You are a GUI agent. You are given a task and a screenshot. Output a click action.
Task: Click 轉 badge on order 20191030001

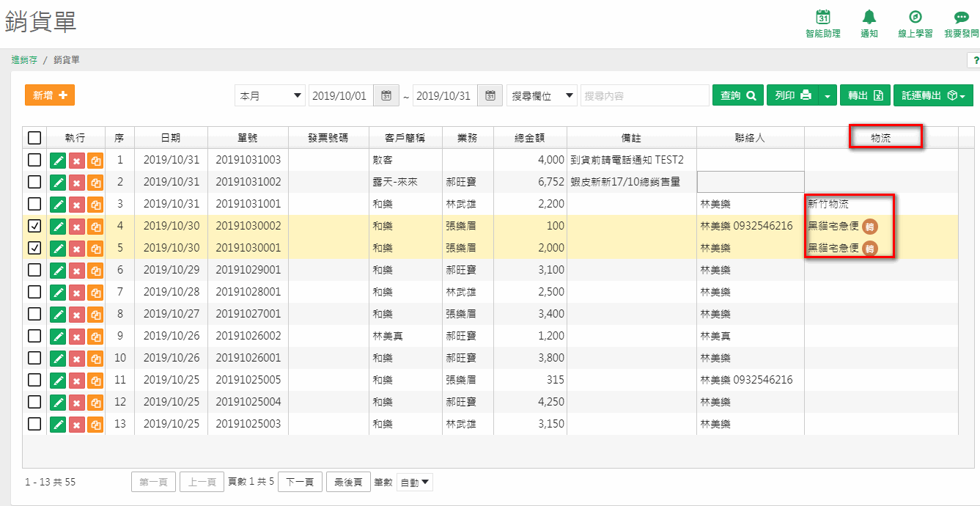coord(869,248)
